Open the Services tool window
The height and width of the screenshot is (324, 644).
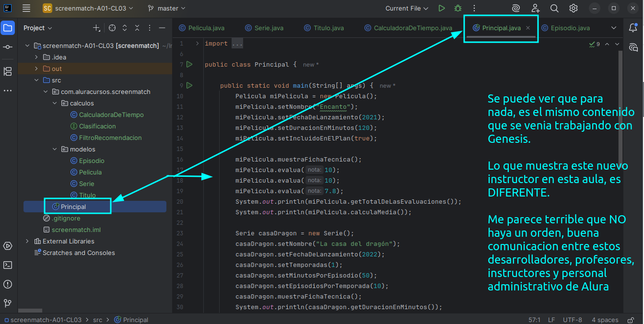[8, 246]
